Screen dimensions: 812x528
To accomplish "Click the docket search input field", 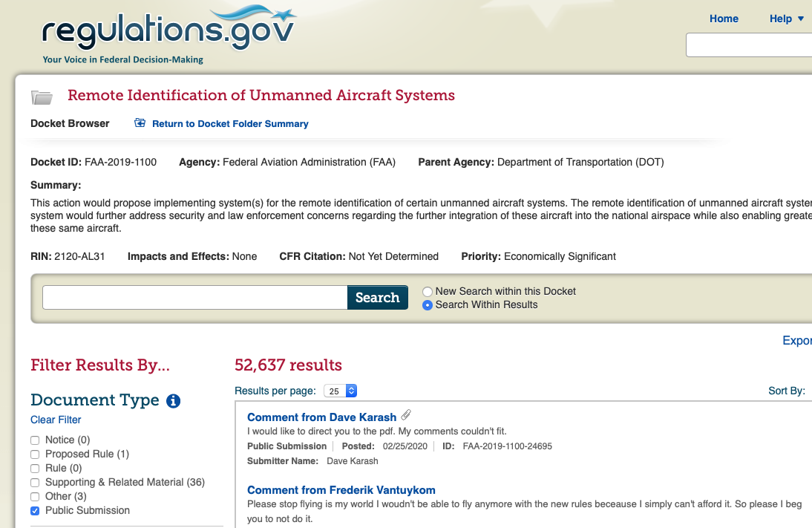I will 194,298.
